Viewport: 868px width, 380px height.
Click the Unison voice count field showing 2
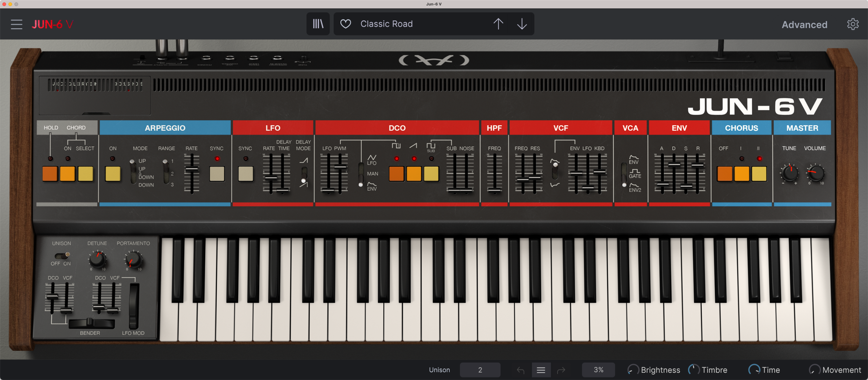click(x=480, y=370)
